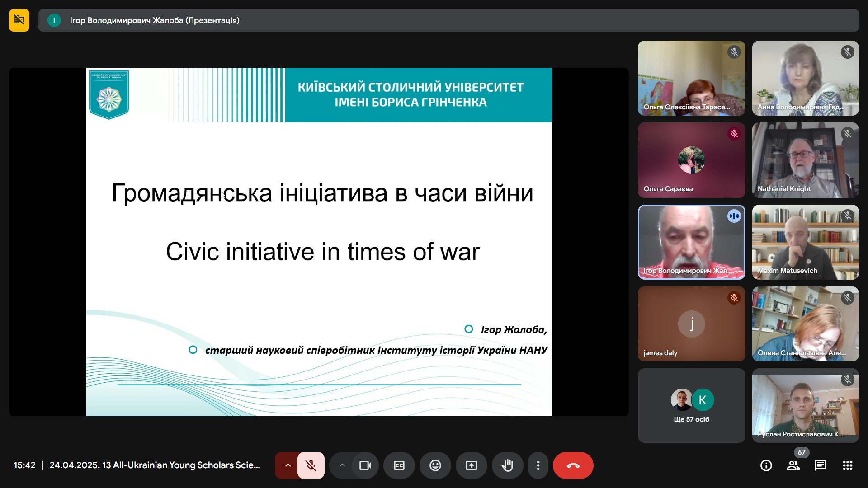
Task: Expand audio settings arrow beside the microphone
Action: click(x=288, y=465)
